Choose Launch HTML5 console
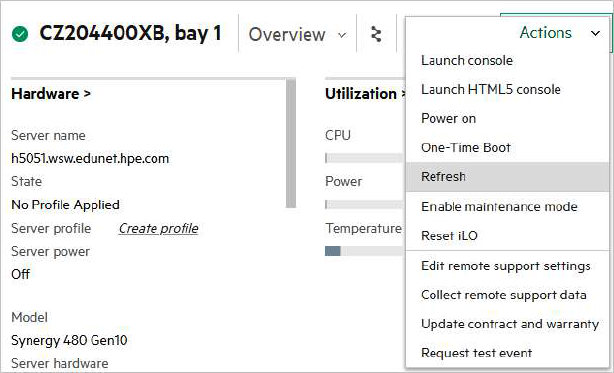Image resolution: width=614 pixels, height=373 pixels. click(491, 90)
